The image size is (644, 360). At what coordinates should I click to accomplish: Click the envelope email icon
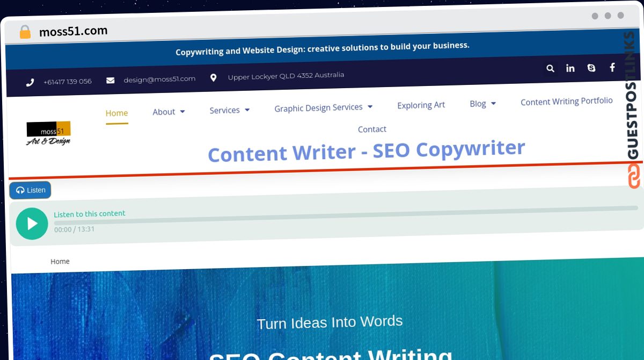click(111, 80)
